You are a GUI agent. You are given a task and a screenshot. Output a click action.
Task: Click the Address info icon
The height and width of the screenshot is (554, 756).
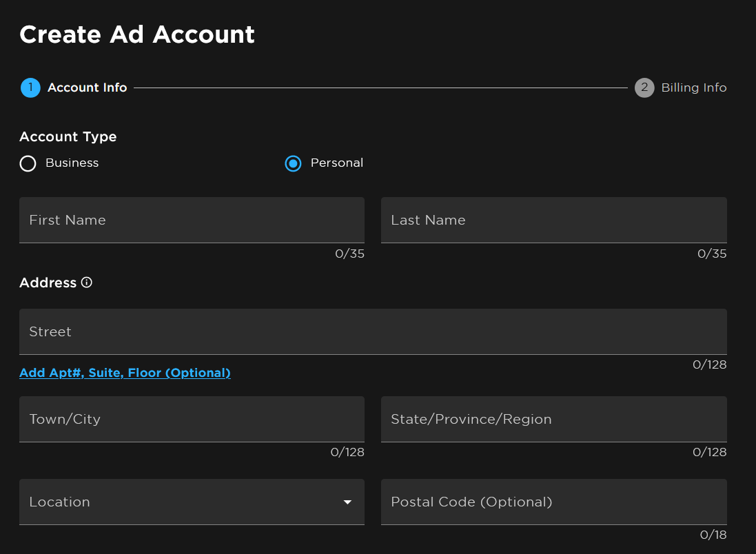coord(86,283)
